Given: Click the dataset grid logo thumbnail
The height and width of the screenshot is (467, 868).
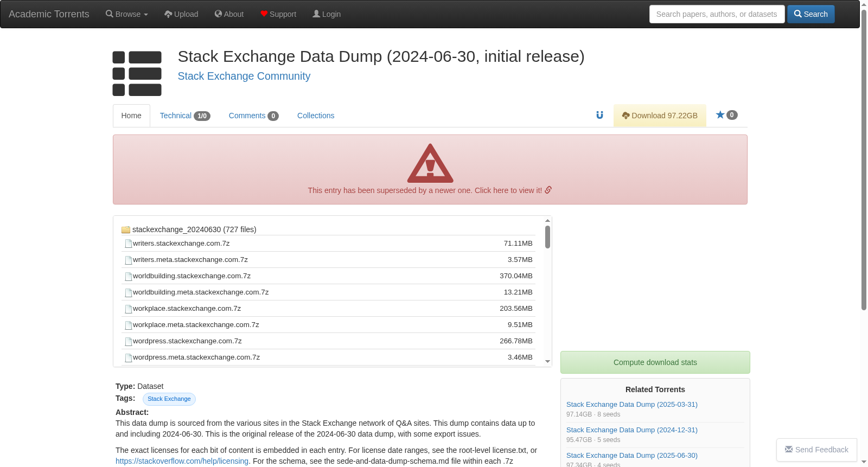Looking at the screenshot, I should [x=137, y=73].
